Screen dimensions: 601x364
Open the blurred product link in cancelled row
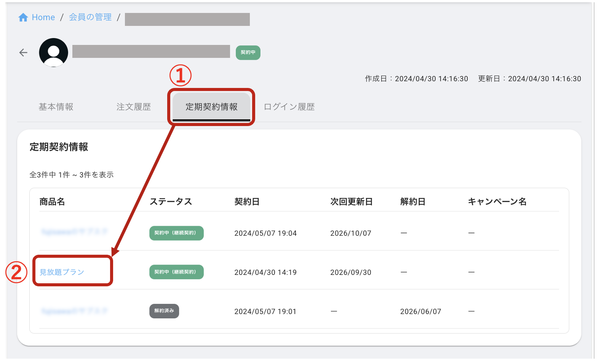[74, 311]
